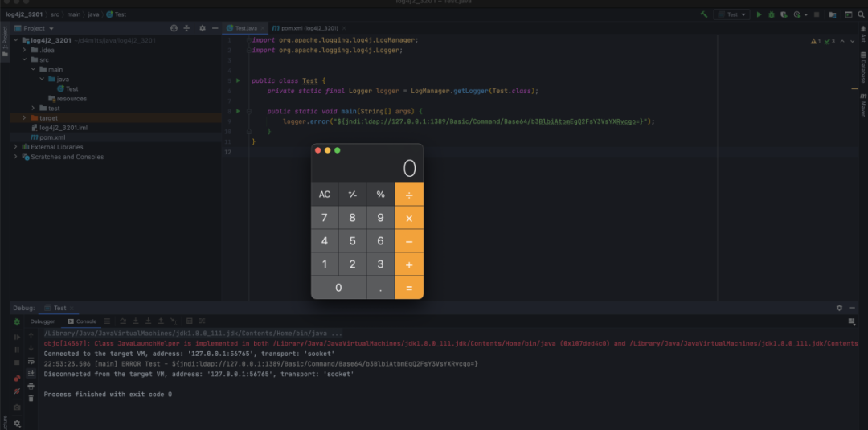
Task: Collapse the src folder
Action: [x=25, y=59]
